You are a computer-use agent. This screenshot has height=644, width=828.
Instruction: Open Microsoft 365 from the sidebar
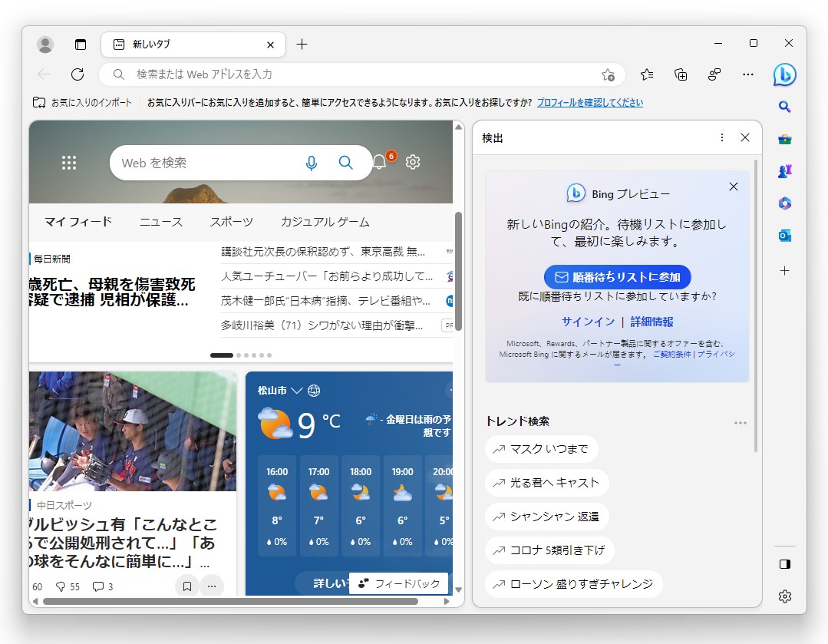click(x=784, y=203)
